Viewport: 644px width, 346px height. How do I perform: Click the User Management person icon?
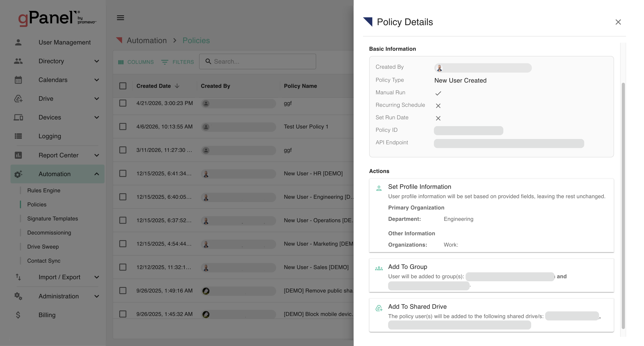point(18,42)
